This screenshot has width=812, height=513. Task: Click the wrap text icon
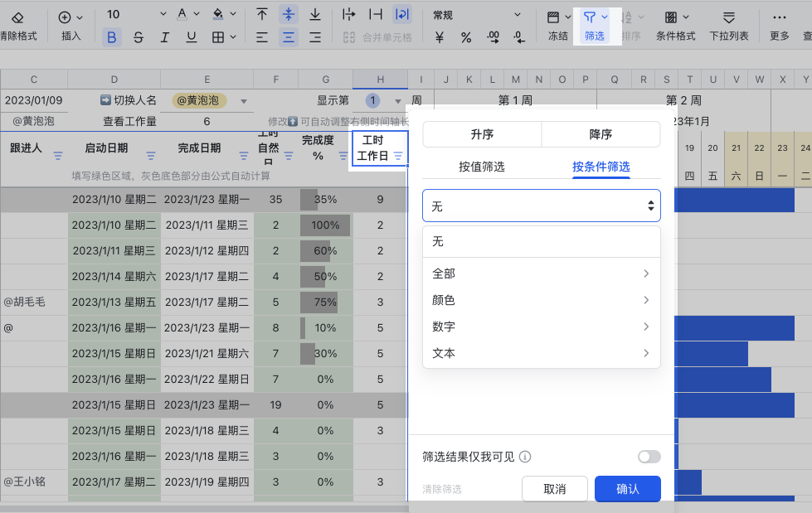402,14
